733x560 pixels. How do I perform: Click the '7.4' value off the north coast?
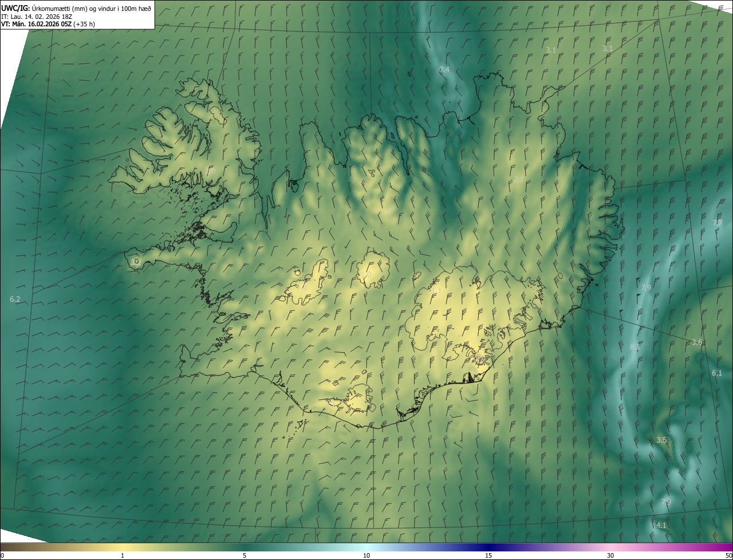click(444, 70)
